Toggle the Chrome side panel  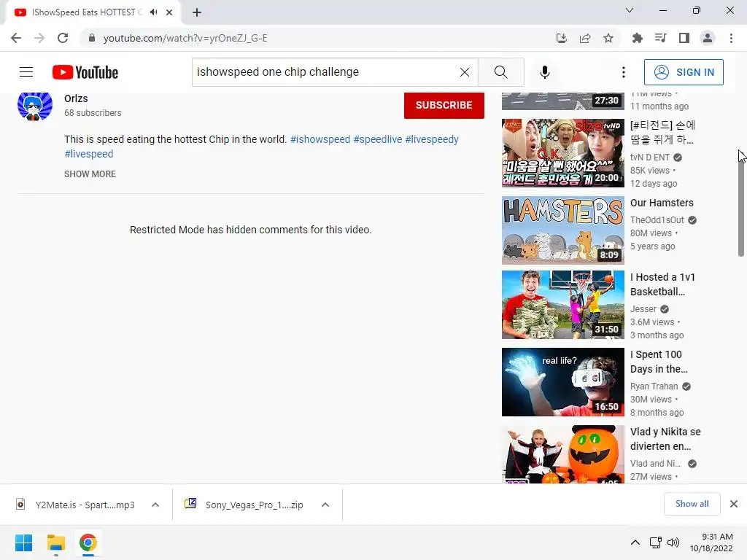coord(684,38)
